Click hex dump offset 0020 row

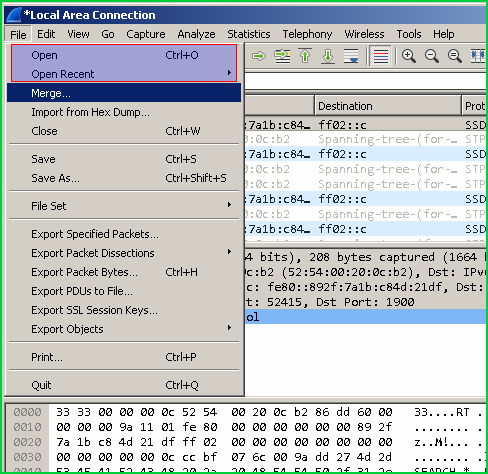[x=27, y=442]
